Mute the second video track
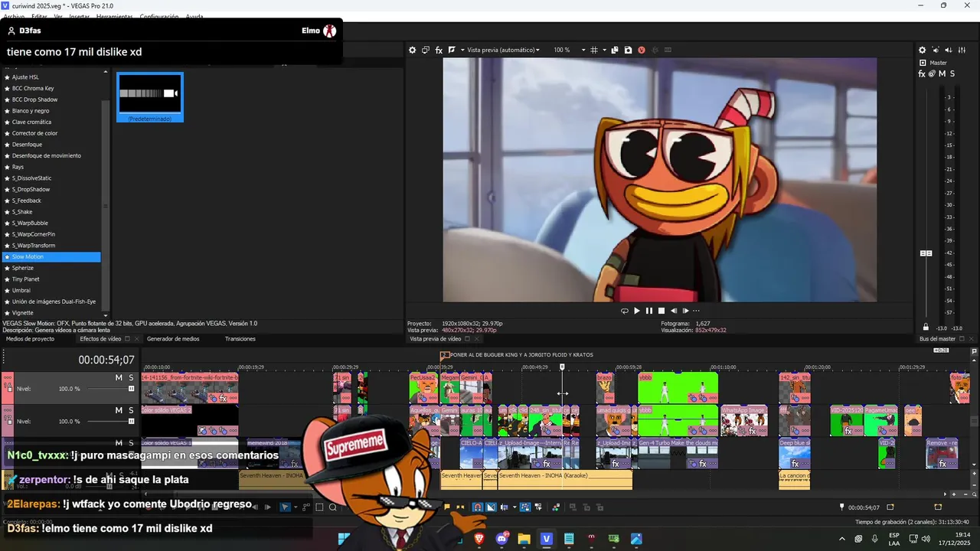The width and height of the screenshot is (980, 551). 119,410
